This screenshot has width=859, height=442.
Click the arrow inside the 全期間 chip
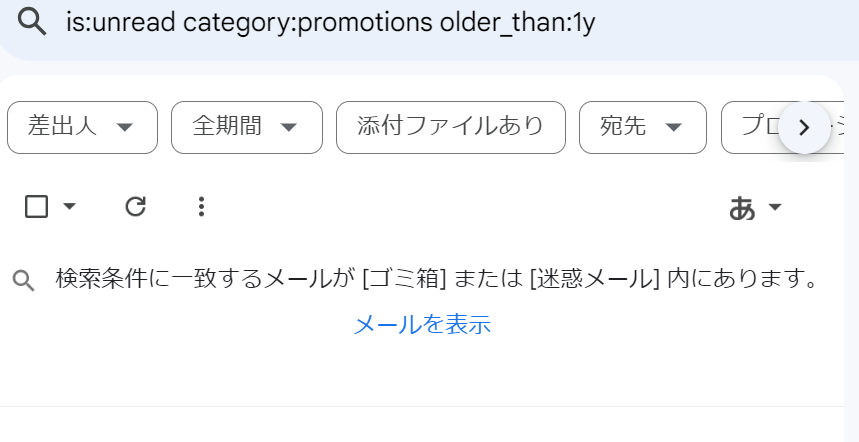(289, 127)
